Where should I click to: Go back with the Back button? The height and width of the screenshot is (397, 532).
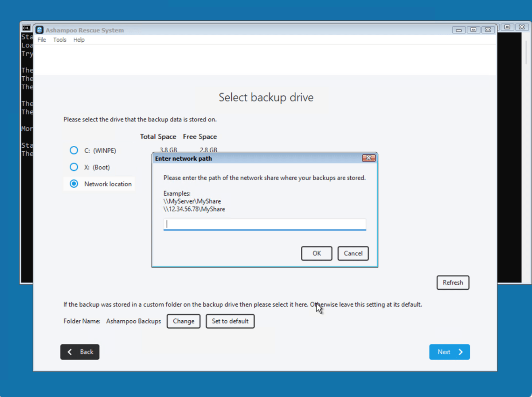(x=80, y=352)
